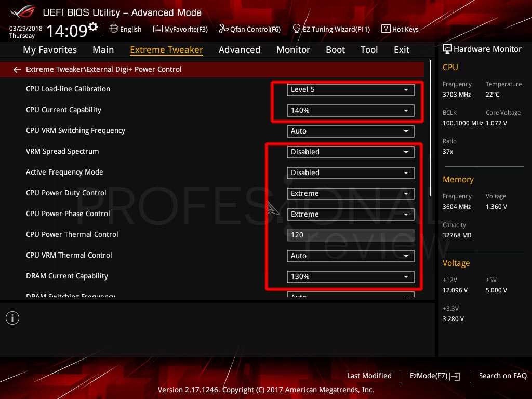Click the globe language icon
The image size is (532, 399).
(x=114, y=29)
